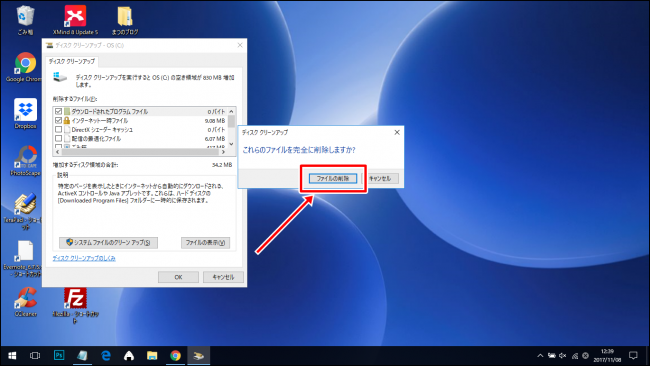The image size is (650, 366).
Task: Click the circled-X tray icon beside the clock
Action: 585,356
